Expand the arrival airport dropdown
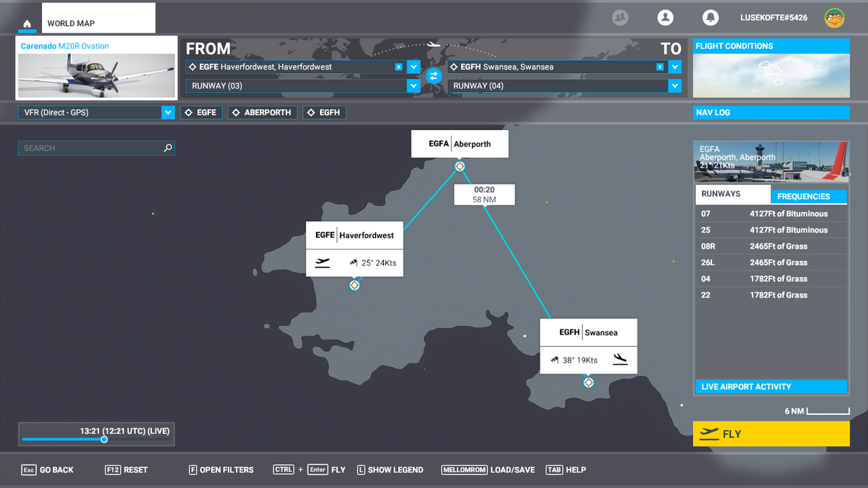 pos(675,67)
